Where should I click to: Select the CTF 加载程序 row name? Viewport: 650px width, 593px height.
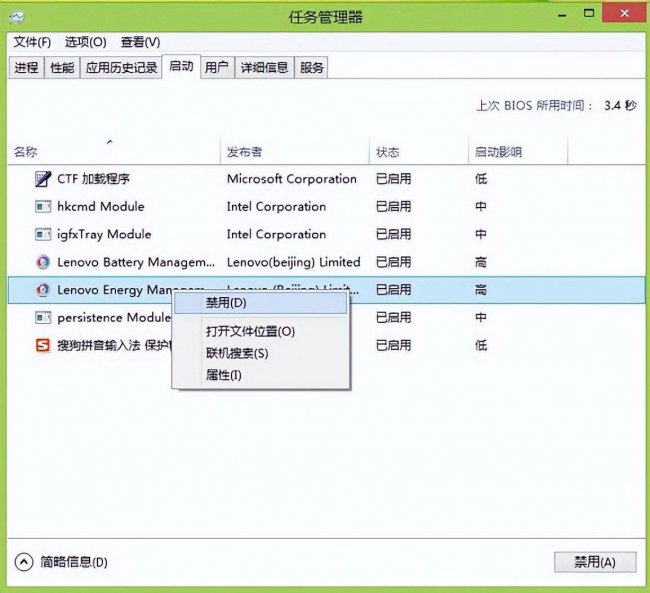[93, 179]
